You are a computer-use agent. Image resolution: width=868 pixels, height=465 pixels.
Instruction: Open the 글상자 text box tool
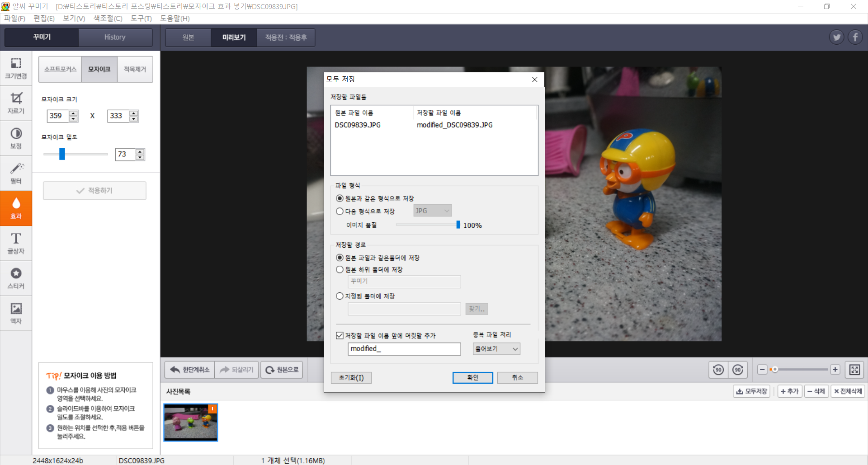point(16,244)
